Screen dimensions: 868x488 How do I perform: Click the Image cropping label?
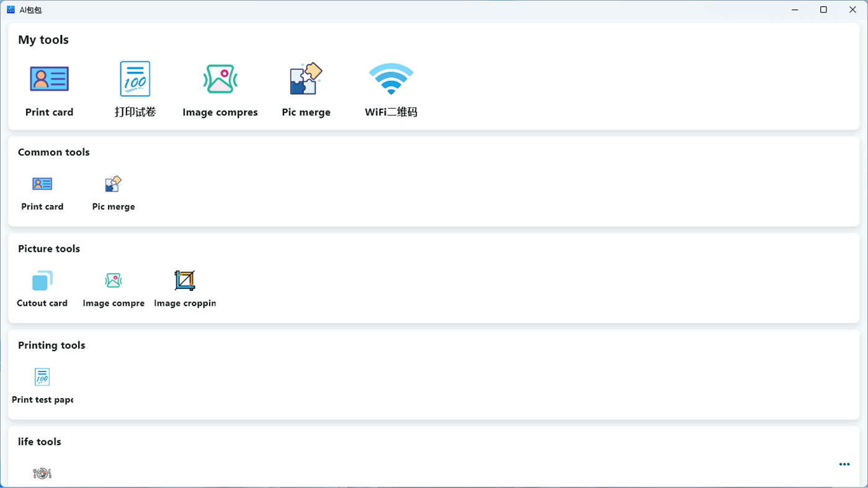(184, 303)
